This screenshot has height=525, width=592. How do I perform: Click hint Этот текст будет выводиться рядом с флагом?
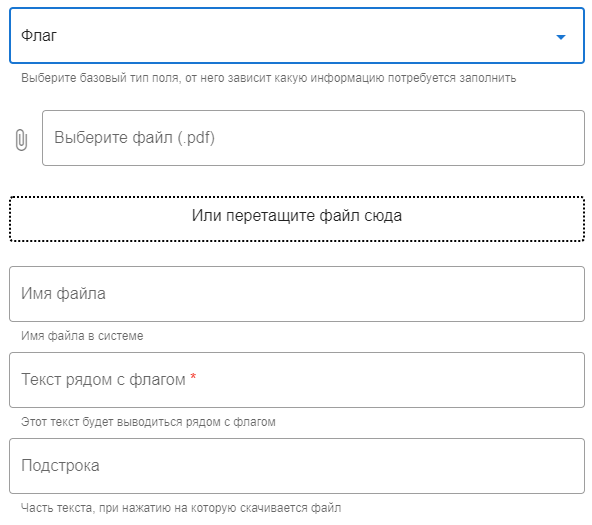pos(148,422)
